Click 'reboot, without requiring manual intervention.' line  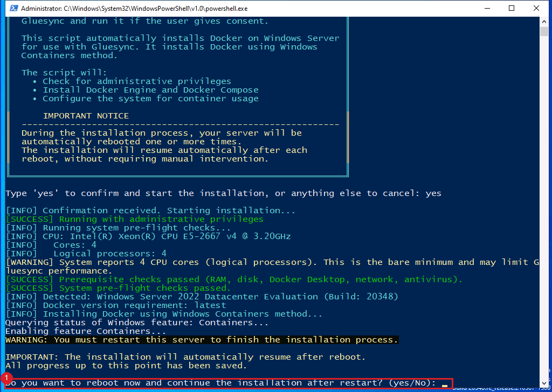point(145,159)
